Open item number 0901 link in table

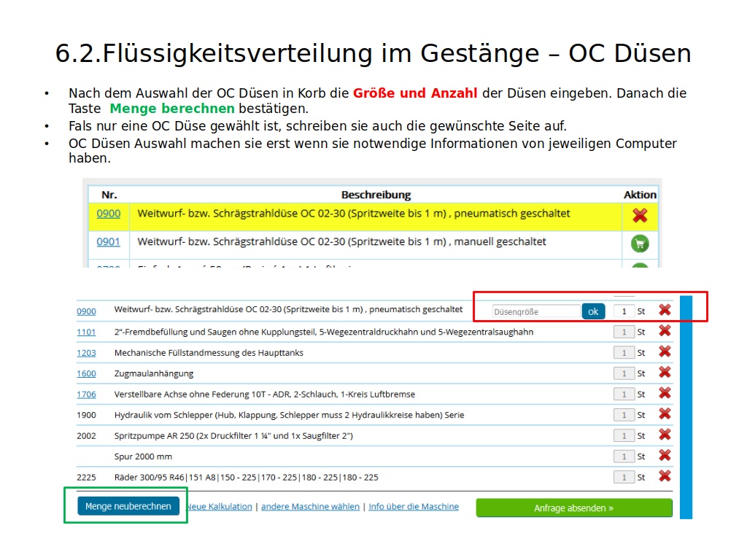(109, 241)
